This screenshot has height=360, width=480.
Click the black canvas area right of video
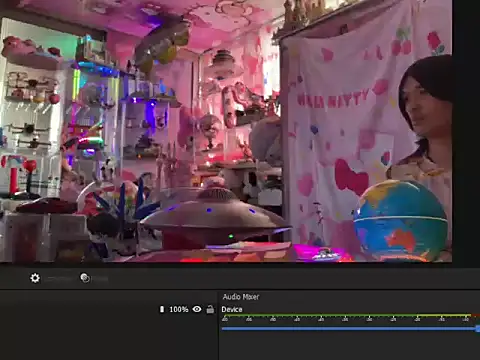(466, 133)
